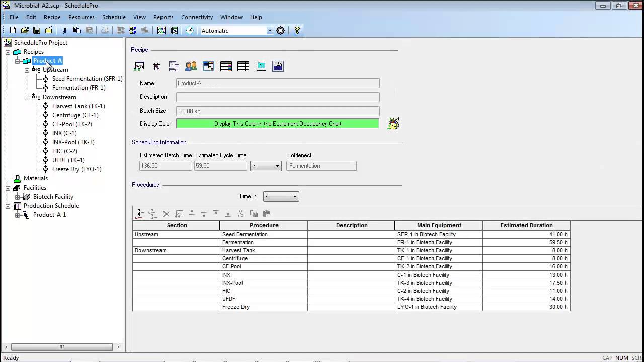Click the display color picker icon

pos(393,123)
